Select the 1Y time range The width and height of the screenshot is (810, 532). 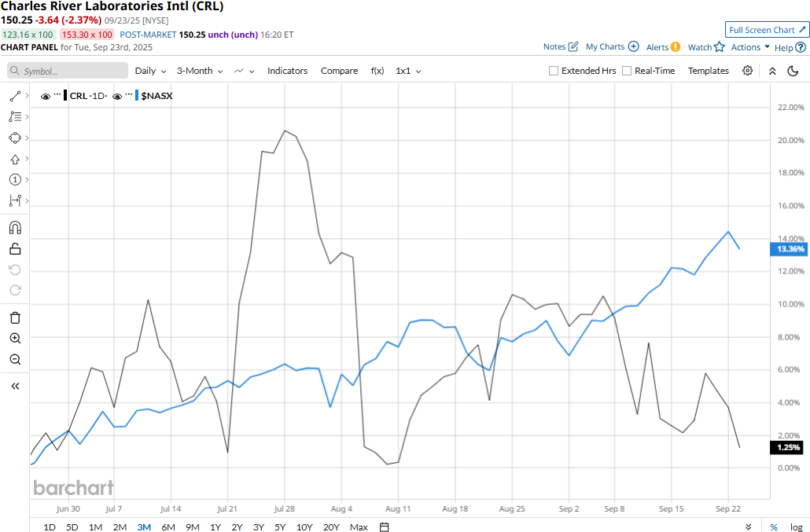coord(215,526)
